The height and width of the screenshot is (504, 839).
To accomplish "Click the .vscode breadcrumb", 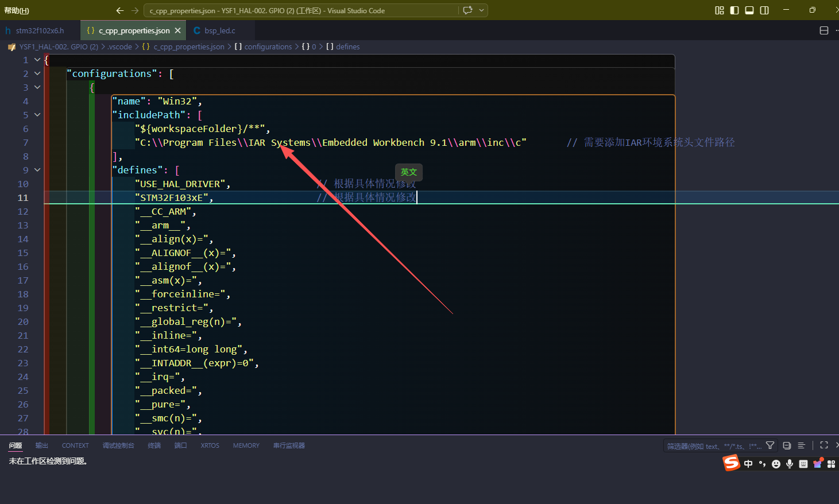I will (x=120, y=46).
